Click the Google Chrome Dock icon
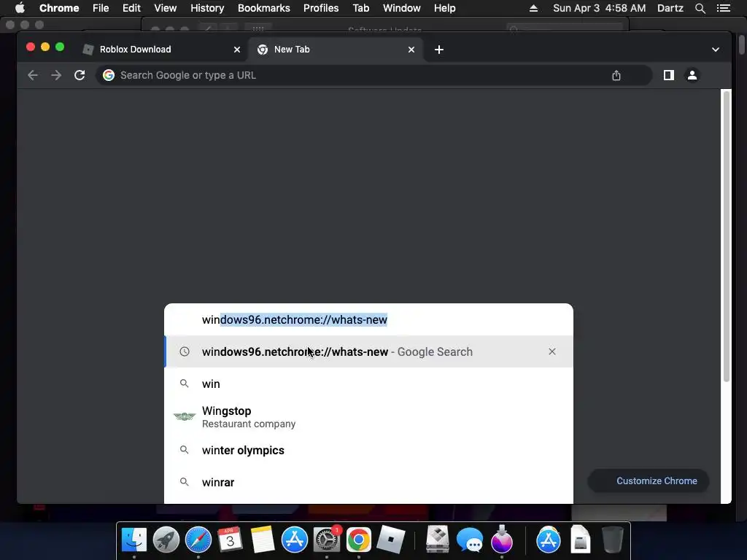 pyautogui.click(x=359, y=540)
